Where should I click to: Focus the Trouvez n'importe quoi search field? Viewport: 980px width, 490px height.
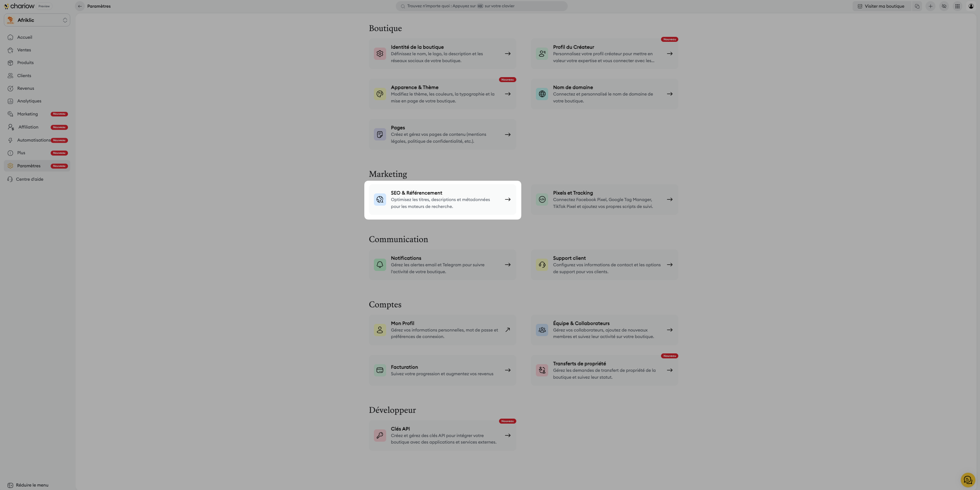point(481,6)
